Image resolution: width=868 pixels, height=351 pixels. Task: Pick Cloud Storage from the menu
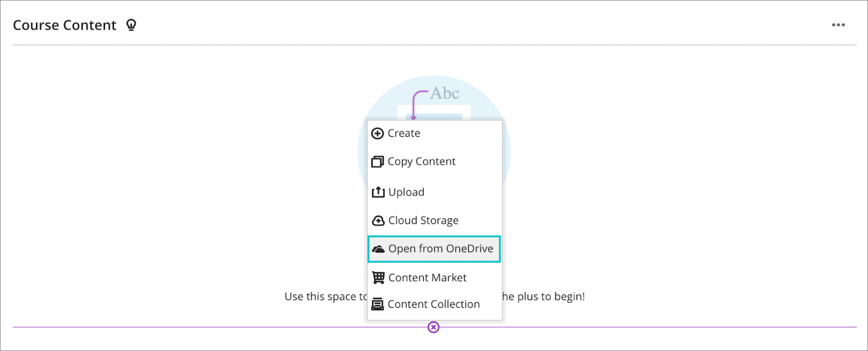(x=423, y=221)
